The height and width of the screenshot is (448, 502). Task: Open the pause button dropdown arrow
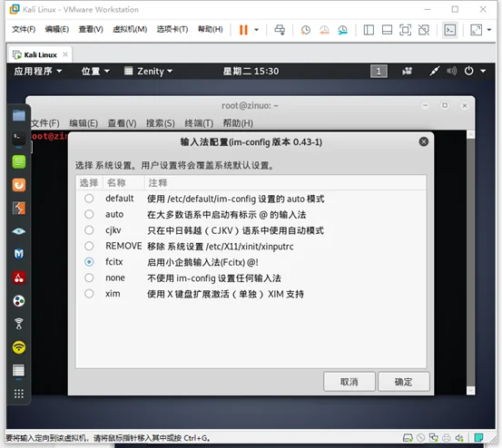pyautogui.click(x=256, y=30)
